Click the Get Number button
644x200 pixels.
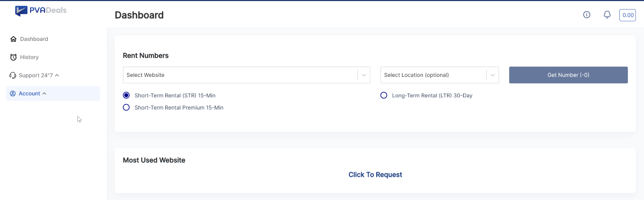tap(568, 75)
